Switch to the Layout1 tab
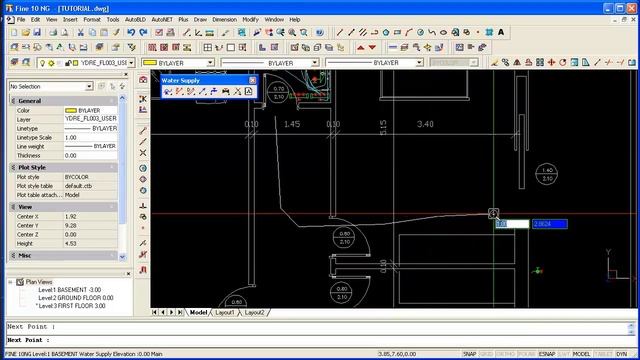 point(224,313)
